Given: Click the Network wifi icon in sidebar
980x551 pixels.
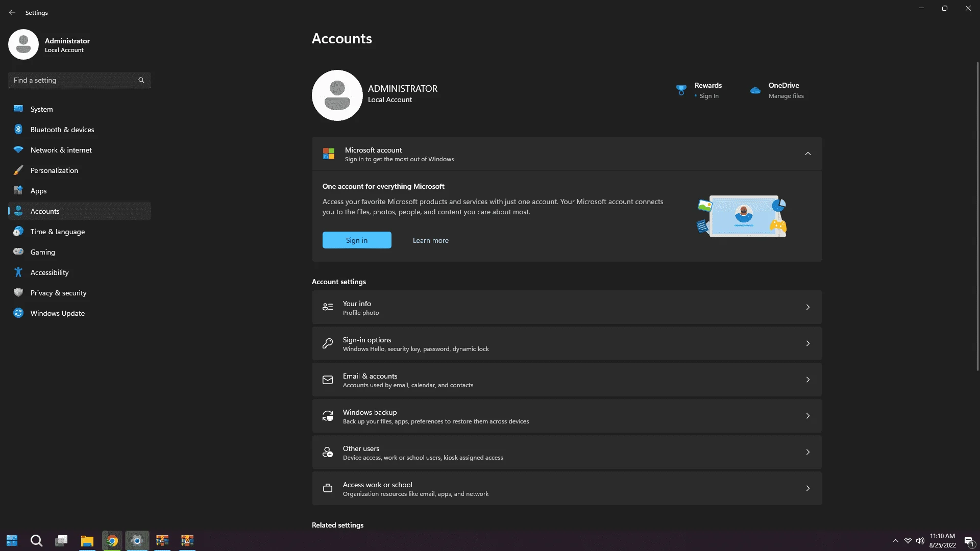Looking at the screenshot, I should [x=18, y=149].
